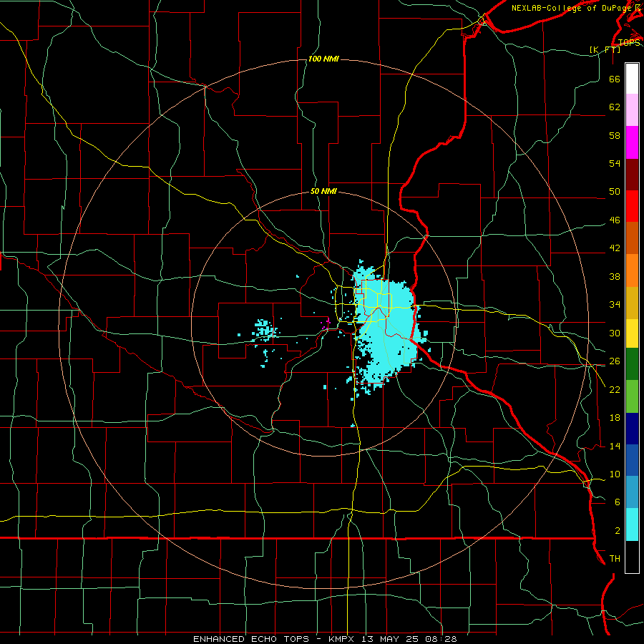Click the bright orange legend swatch
Screen dimensions: 644x644
click(632, 270)
